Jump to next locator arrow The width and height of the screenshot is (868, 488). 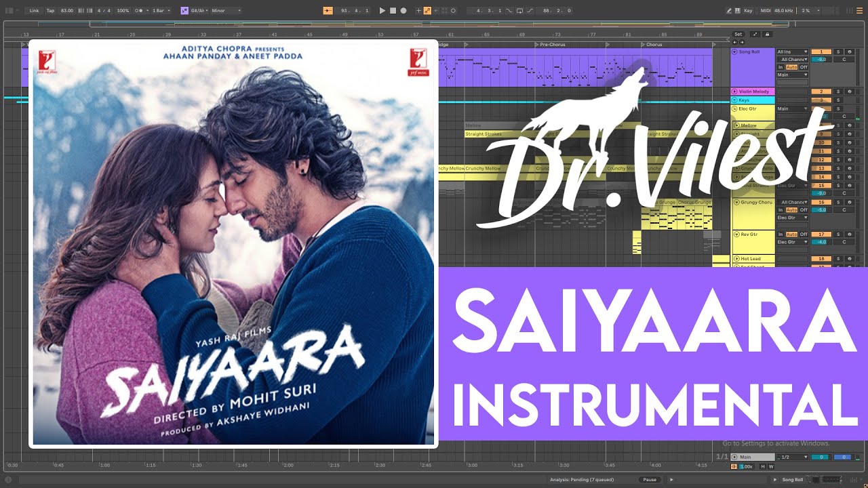click(x=742, y=42)
